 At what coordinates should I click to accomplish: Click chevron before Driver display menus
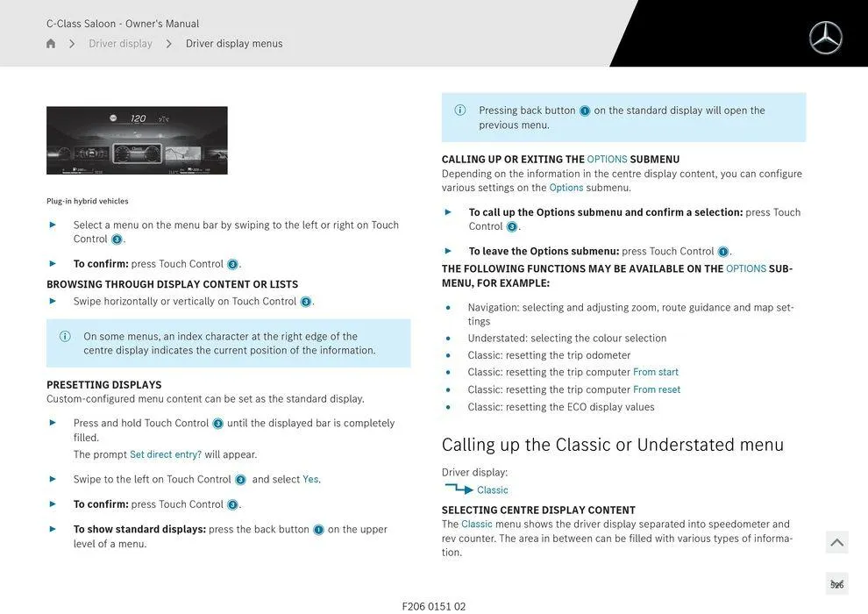pyautogui.click(x=169, y=44)
